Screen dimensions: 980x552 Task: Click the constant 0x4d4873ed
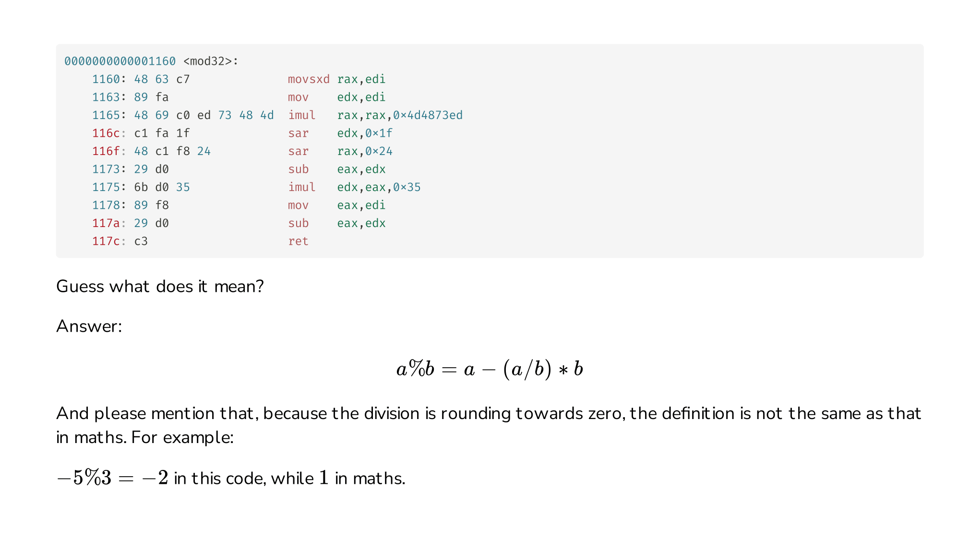(x=428, y=115)
